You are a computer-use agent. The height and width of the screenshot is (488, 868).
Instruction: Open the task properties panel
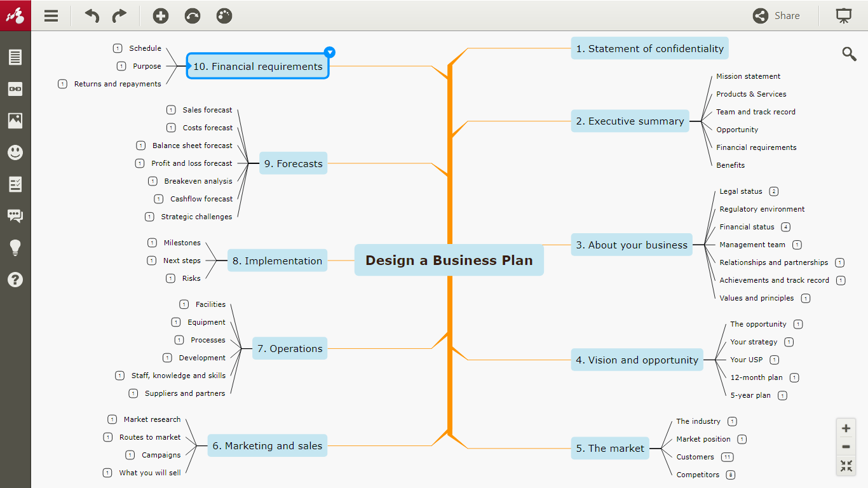15,184
